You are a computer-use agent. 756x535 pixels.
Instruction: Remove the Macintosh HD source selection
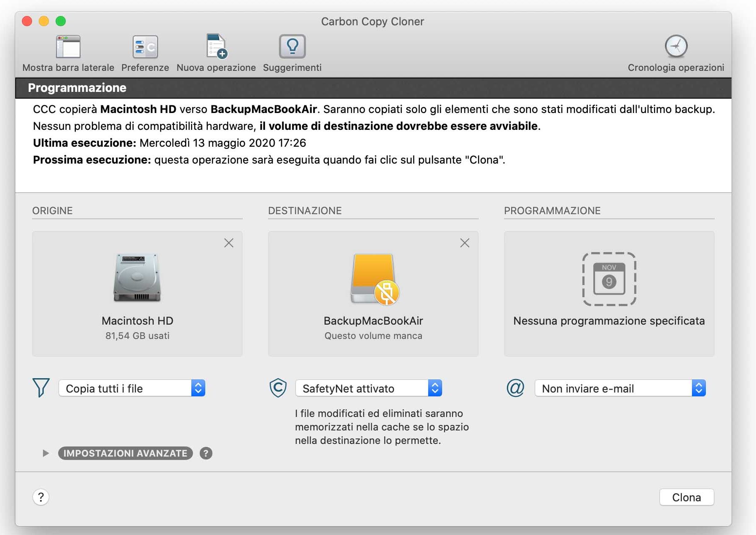click(x=229, y=243)
